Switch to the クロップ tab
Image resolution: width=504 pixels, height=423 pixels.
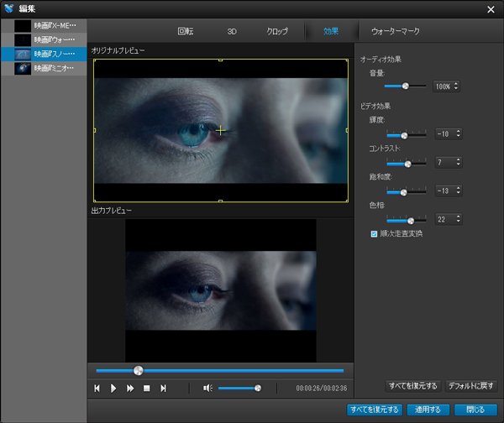[276, 31]
